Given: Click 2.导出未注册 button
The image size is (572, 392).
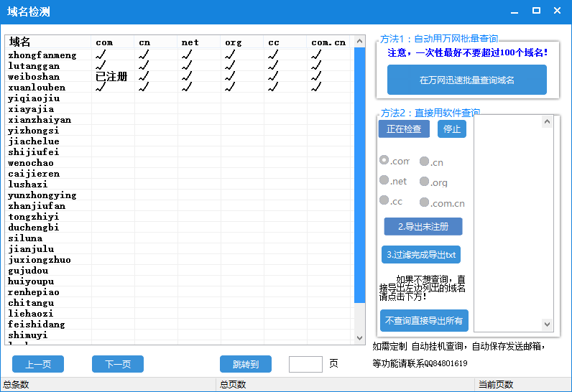Looking at the screenshot, I should point(423,227).
